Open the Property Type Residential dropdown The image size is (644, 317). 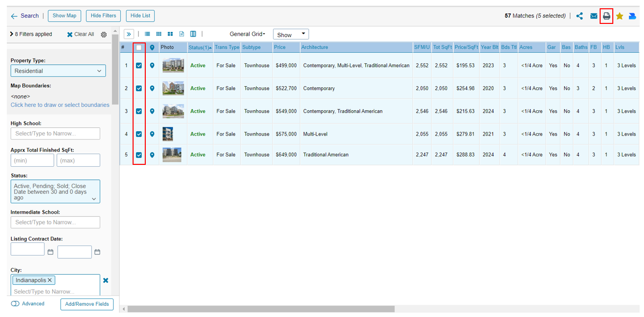pos(58,71)
